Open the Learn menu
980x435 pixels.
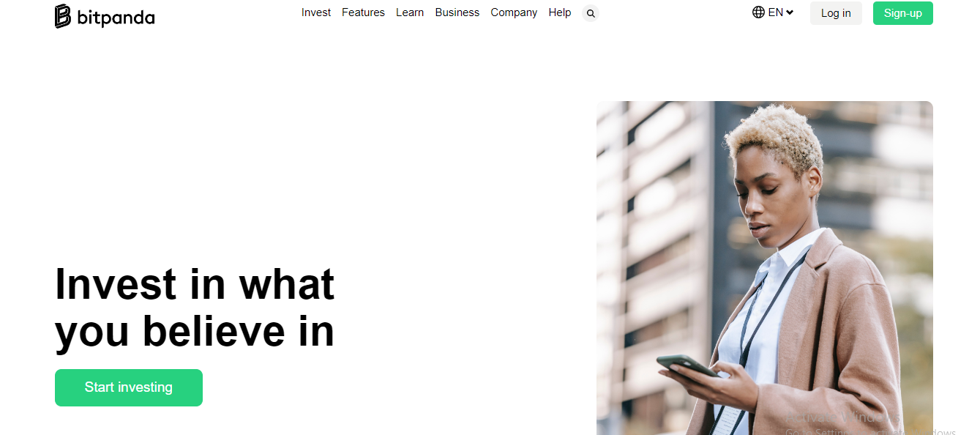pos(410,12)
